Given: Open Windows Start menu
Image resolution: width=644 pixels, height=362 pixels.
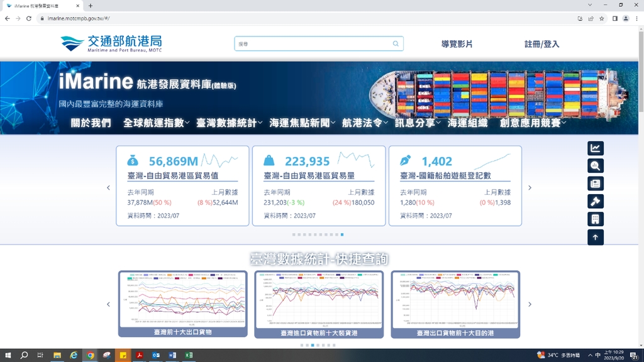Looking at the screenshot, I should pyautogui.click(x=8, y=355).
